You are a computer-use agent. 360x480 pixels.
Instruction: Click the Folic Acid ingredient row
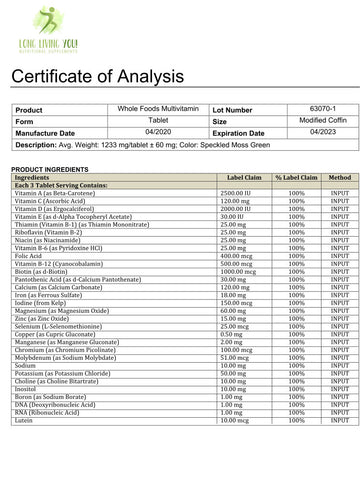click(x=185, y=256)
